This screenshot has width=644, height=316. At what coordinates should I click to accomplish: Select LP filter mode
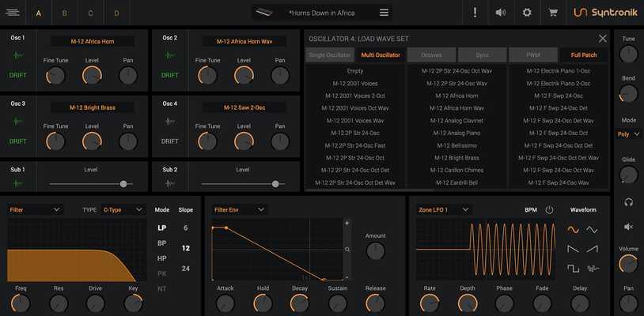pyautogui.click(x=162, y=228)
